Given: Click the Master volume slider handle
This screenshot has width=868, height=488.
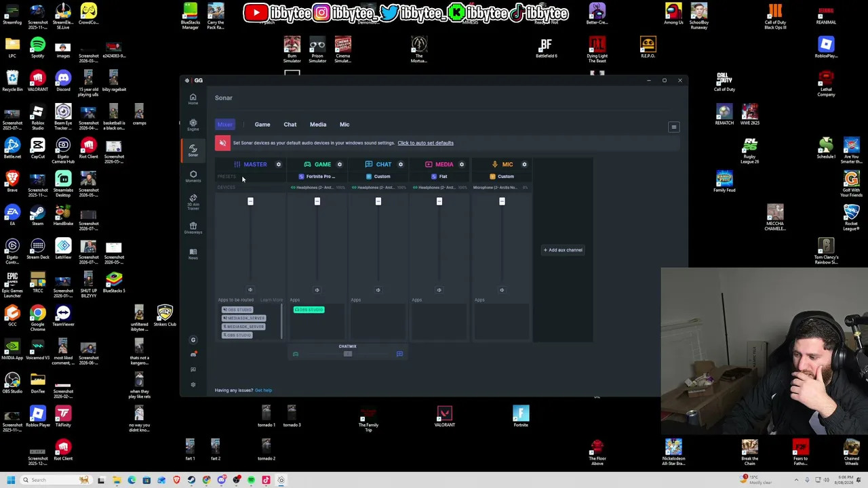Looking at the screenshot, I should pyautogui.click(x=250, y=201).
